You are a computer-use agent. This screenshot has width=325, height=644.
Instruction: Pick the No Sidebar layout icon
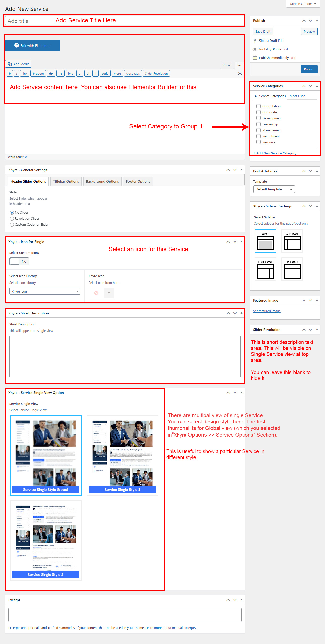point(292,269)
